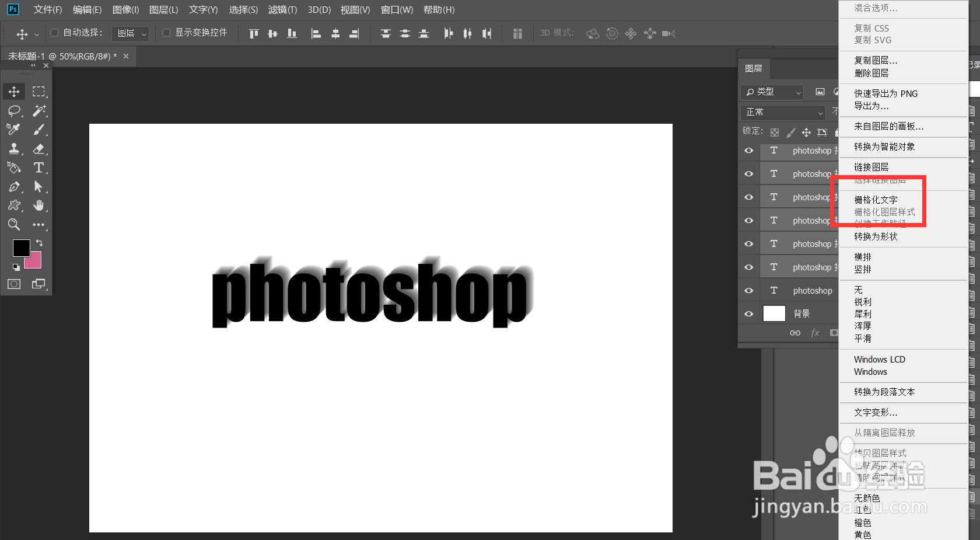Choose 复制图层... in context menu

coord(876,60)
